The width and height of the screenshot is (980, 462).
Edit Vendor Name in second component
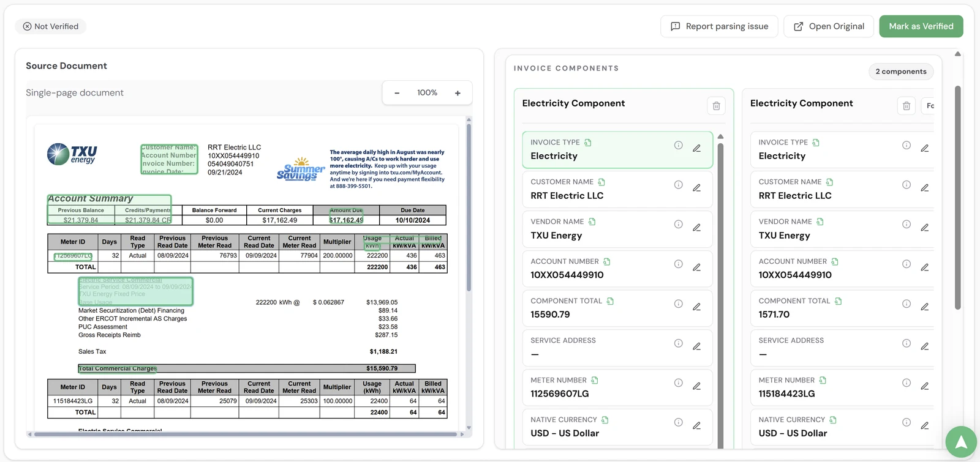[925, 228]
